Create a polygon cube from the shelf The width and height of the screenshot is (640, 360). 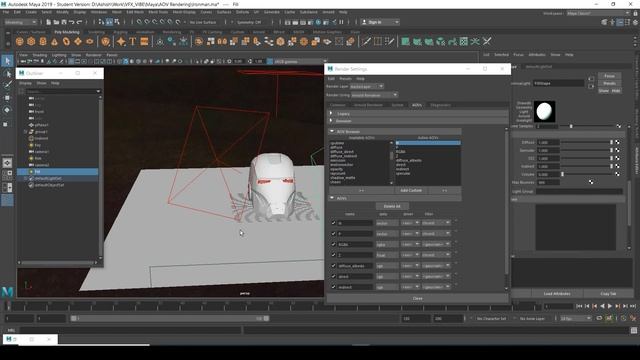coord(31,41)
